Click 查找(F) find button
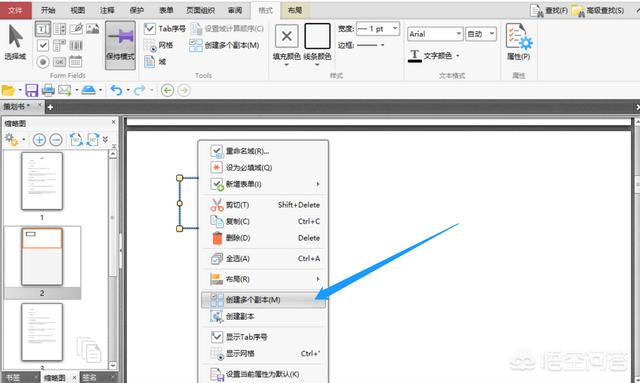Image resolution: width=640 pixels, height=383 pixels. (x=549, y=10)
